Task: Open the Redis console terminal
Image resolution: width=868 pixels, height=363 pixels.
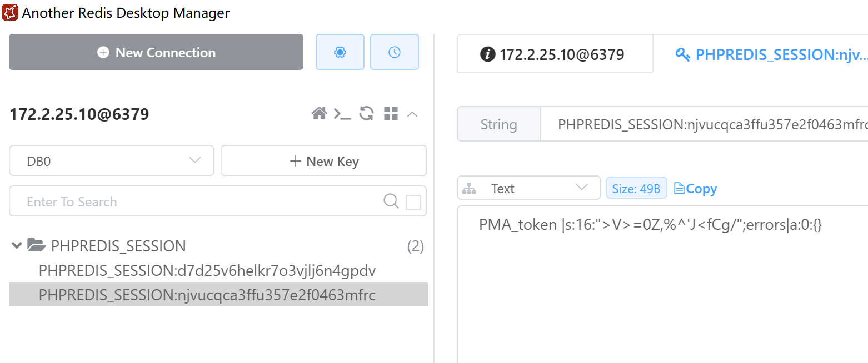Action: click(x=342, y=114)
